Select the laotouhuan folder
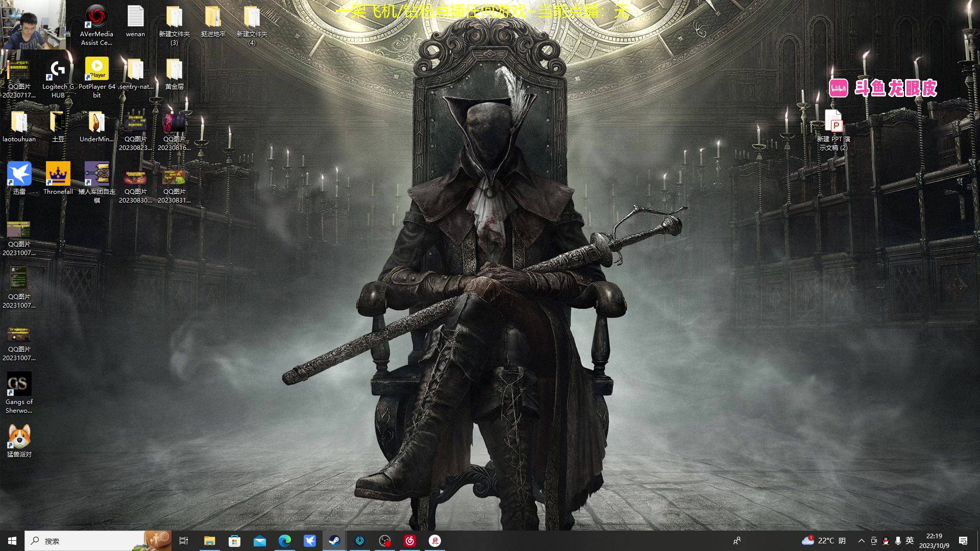This screenshot has height=551, width=980. point(19,127)
